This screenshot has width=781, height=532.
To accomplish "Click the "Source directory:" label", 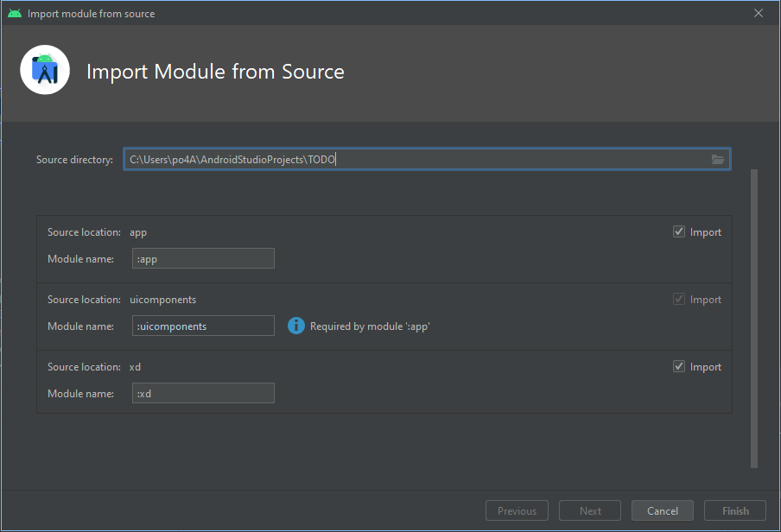I will tap(74, 160).
